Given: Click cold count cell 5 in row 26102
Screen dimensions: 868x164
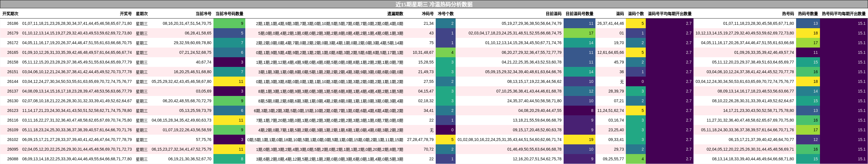Looking at the screenshot, I should [x=445, y=140].
